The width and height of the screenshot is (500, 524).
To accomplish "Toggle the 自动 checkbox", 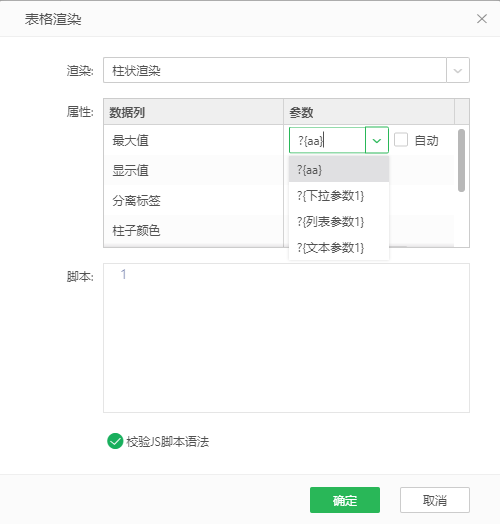I will (x=401, y=140).
